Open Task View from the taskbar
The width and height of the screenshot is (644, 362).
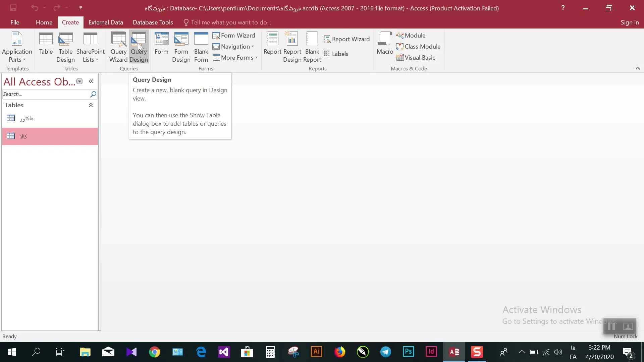(60, 352)
